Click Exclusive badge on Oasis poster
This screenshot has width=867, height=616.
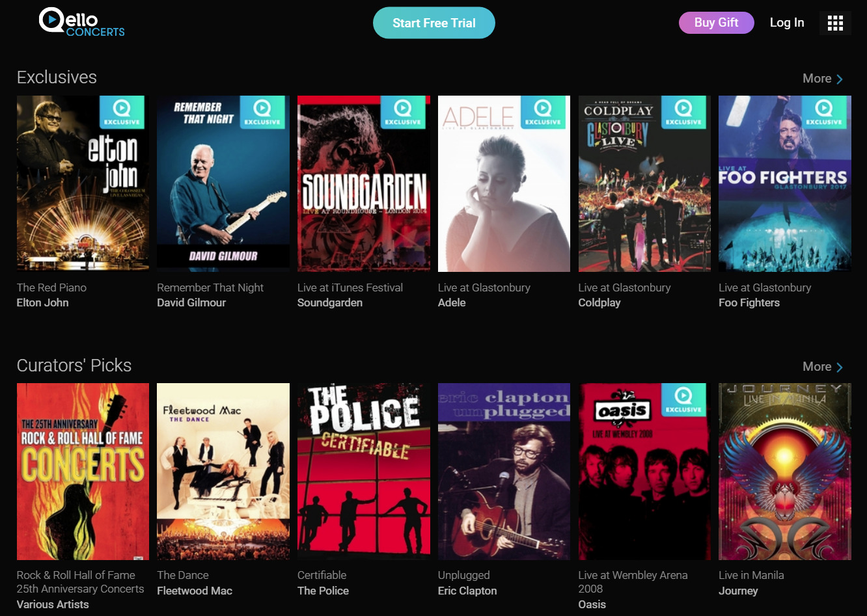(x=683, y=399)
